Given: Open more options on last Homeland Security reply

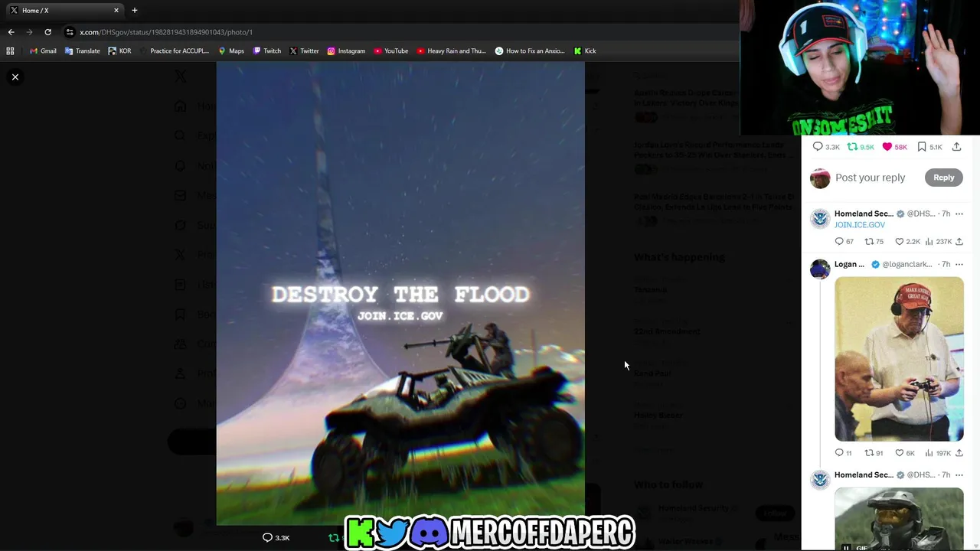Looking at the screenshot, I should [959, 474].
